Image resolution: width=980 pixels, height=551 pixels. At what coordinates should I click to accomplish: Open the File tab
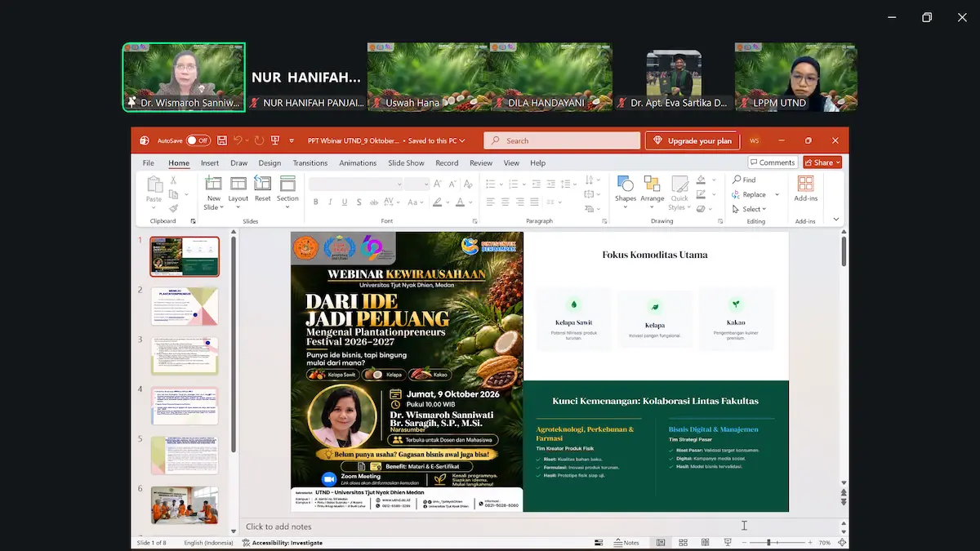pos(149,162)
